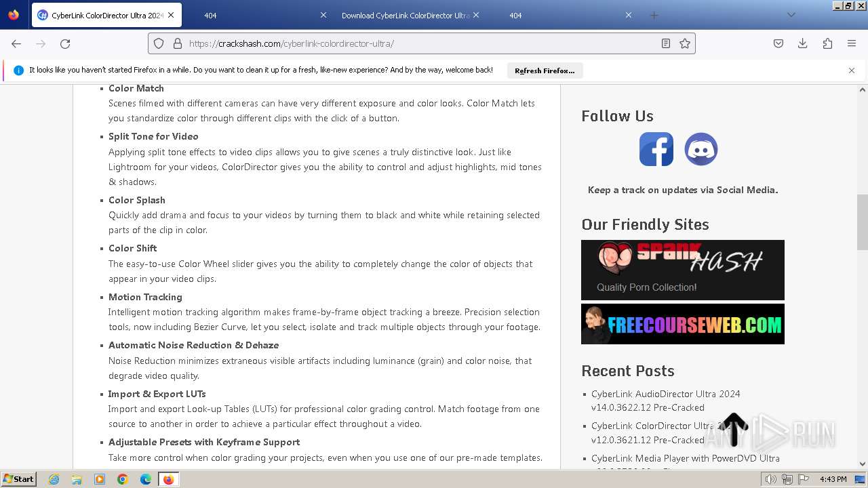This screenshot has height=488, width=868.
Task: Open the extensions puzzle icon
Action: click(x=827, y=43)
